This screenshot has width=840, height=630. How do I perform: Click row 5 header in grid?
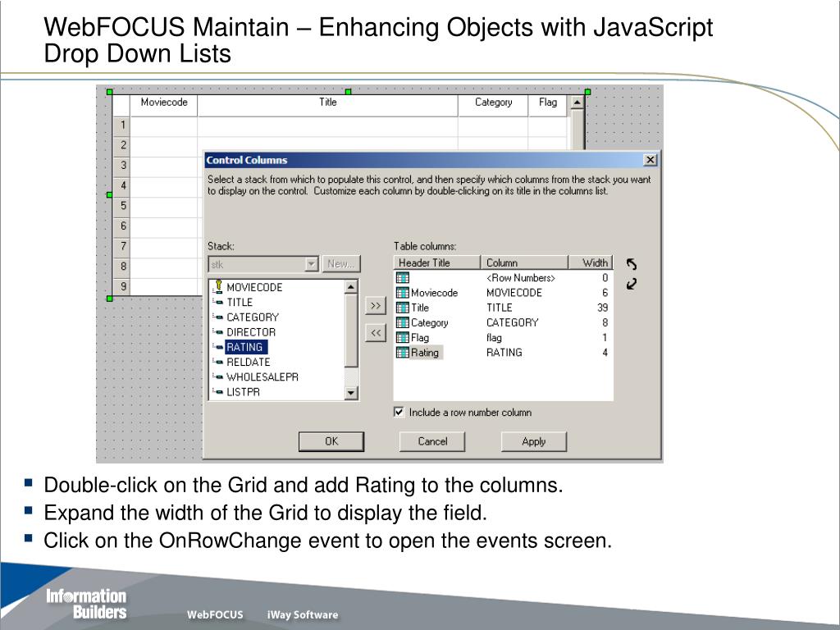122,206
